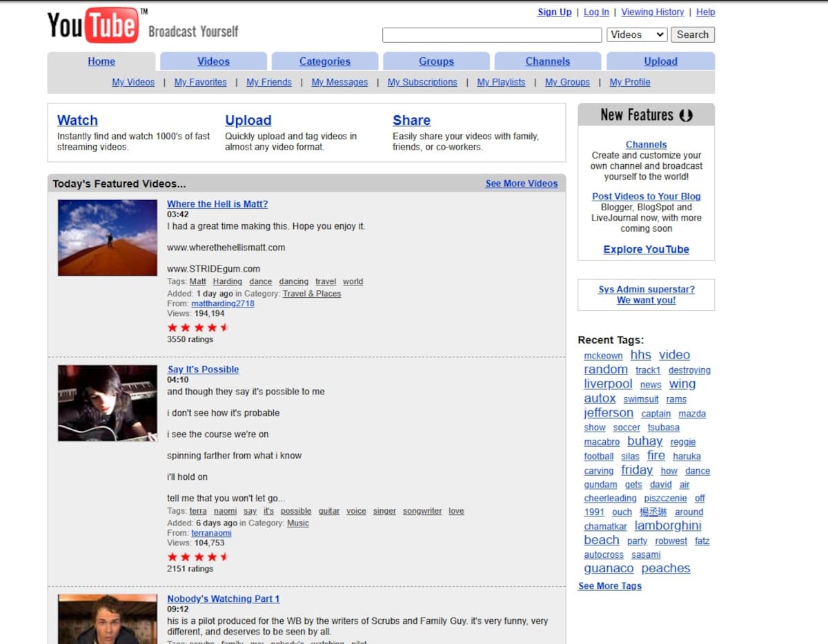Click the Search button
Viewport: 828px width, 644px height.
[x=693, y=34]
